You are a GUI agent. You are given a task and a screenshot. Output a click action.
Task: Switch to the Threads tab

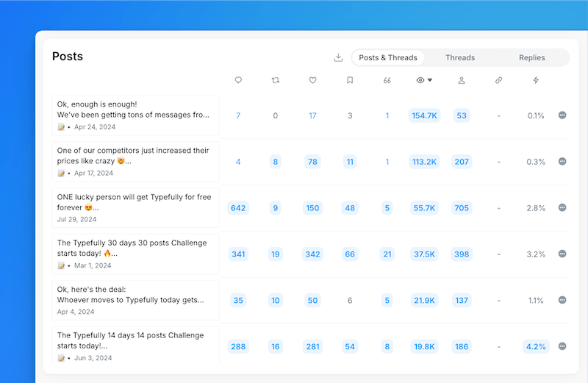point(460,58)
